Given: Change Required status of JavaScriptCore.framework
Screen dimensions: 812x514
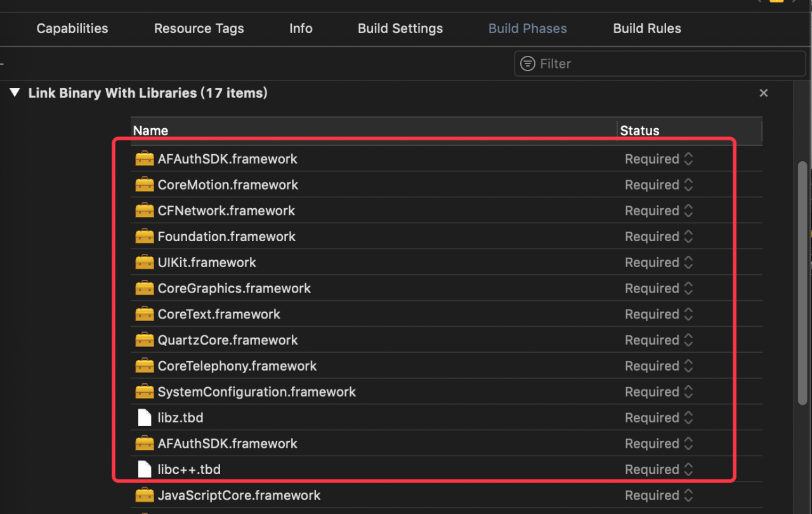Looking at the screenshot, I should (659, 495).
